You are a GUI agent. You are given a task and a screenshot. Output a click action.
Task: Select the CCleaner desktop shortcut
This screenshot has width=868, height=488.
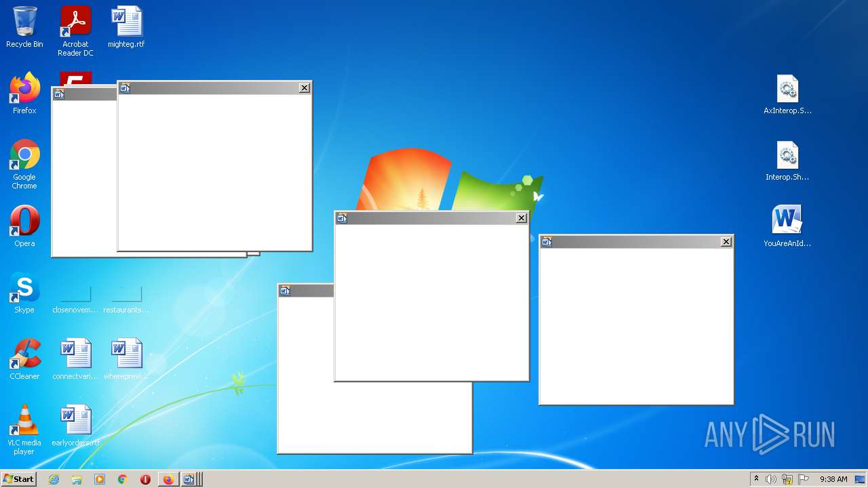click(24, 359)
